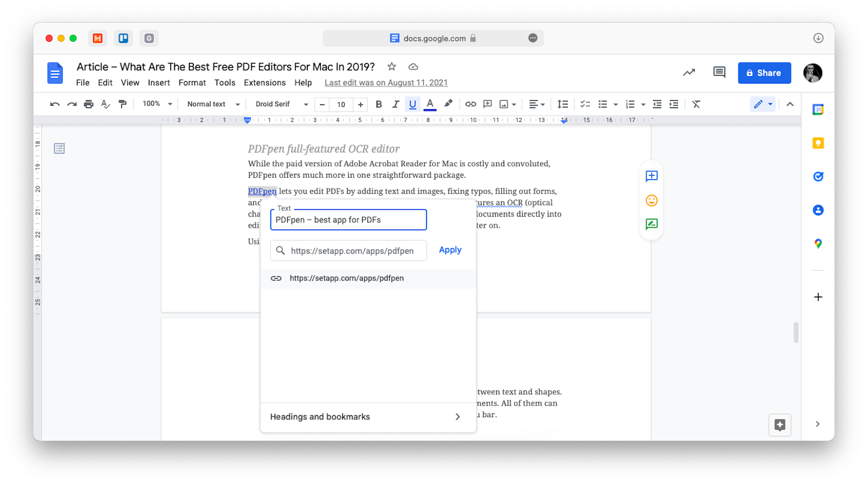868x485 pixels.
Task: Open the comment history icon
Action: click(x=719, y=73)
